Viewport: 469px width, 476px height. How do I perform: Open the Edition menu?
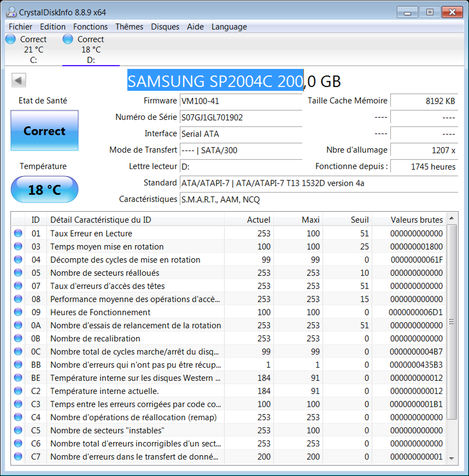[53, 27]
